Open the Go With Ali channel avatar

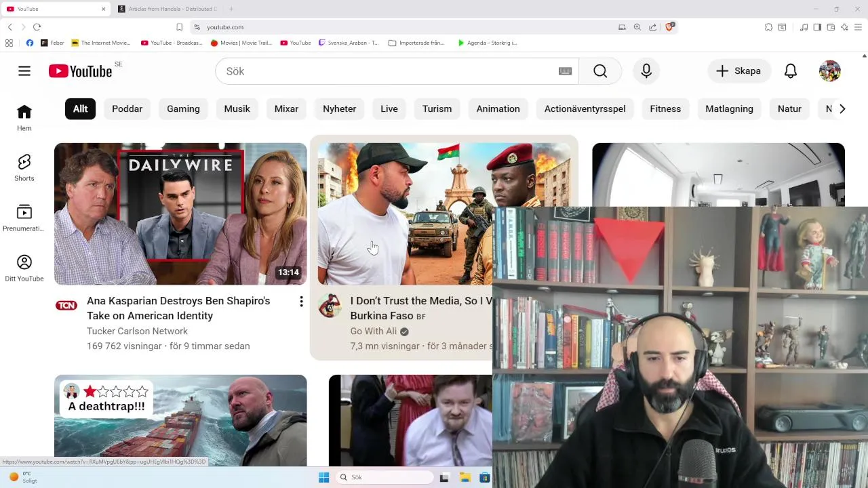[x=330, y=306]
